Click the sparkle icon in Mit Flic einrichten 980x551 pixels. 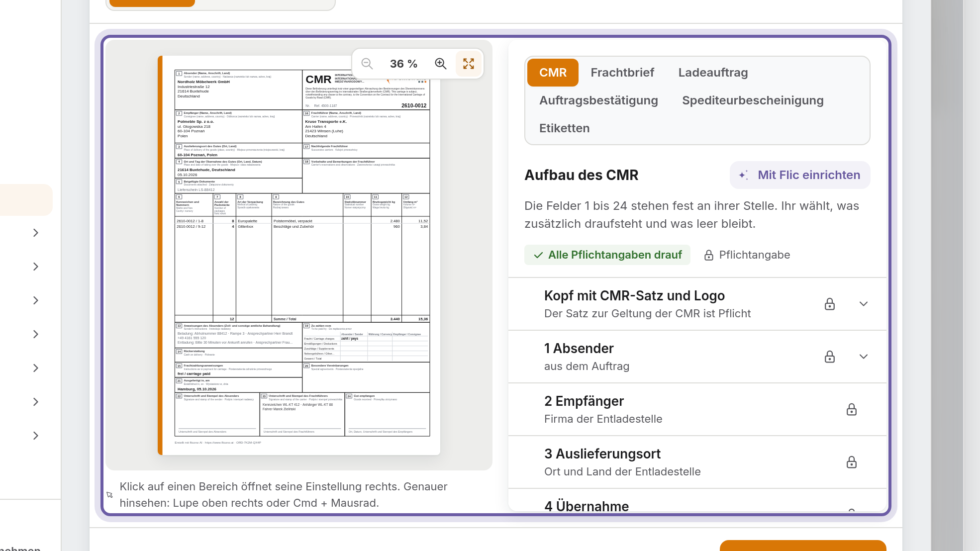coord(744,175)
